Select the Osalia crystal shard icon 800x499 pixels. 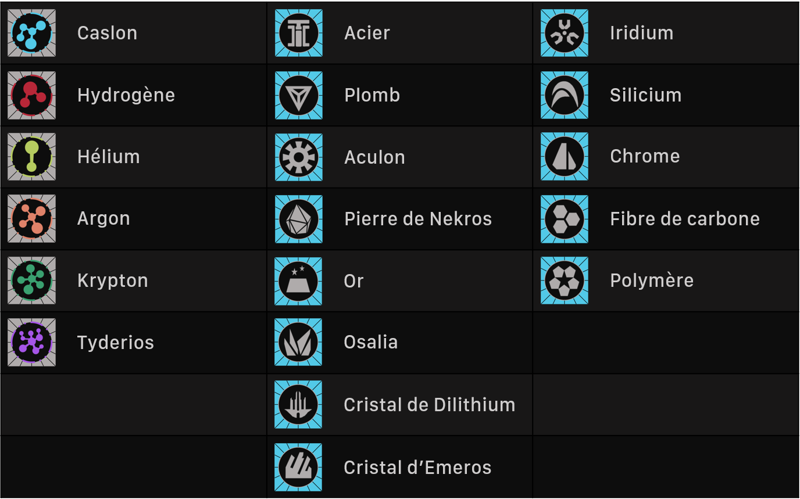pyautogui.click(x=298, y=343)
